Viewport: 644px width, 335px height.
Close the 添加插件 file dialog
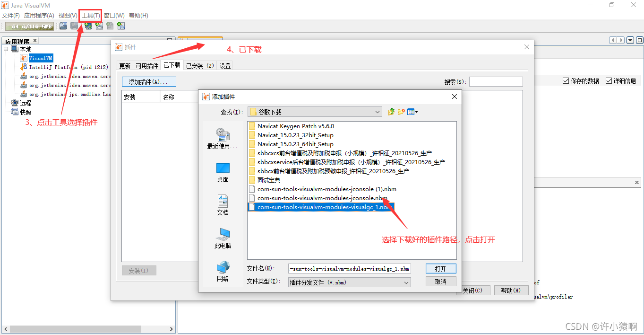[455, 97]
